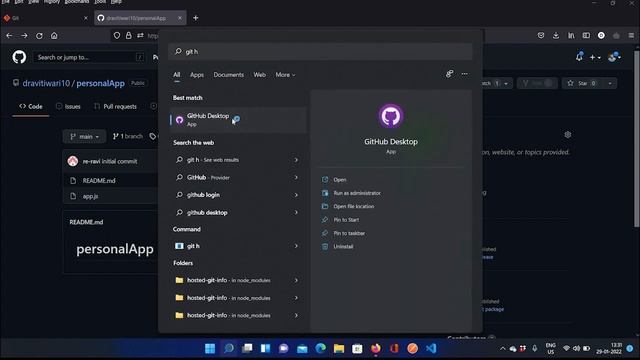
Task: Select 'GitHub - Provider' web suggestion
Action: pyautogui.click(x=208, y=178)
